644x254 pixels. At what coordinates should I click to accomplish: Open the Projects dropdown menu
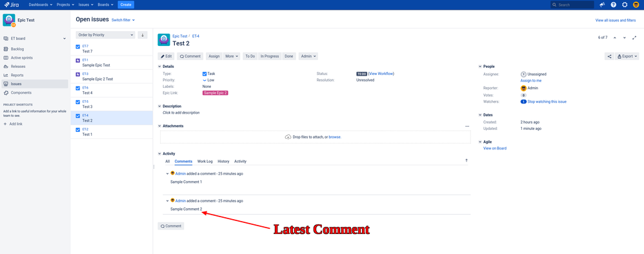[x=65, y=5]
